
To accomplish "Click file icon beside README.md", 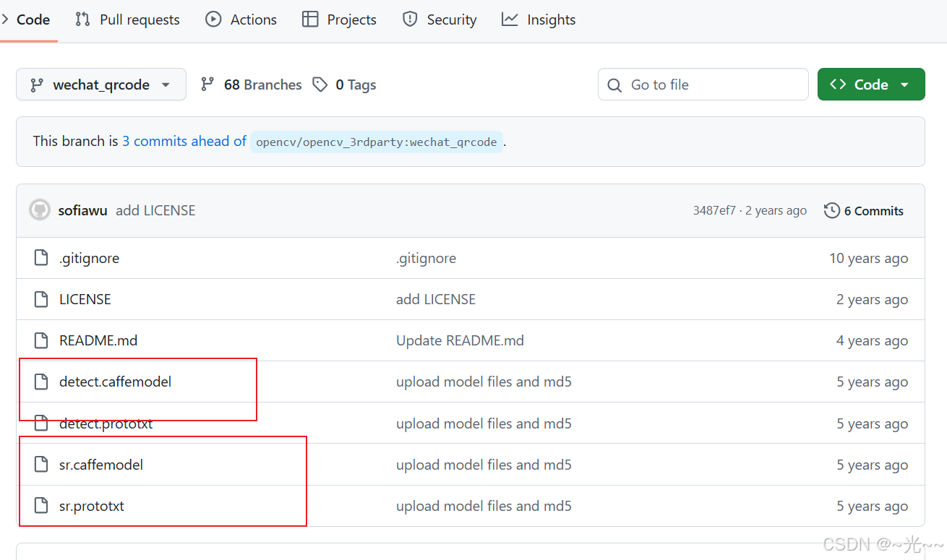I will coord(41,340).
